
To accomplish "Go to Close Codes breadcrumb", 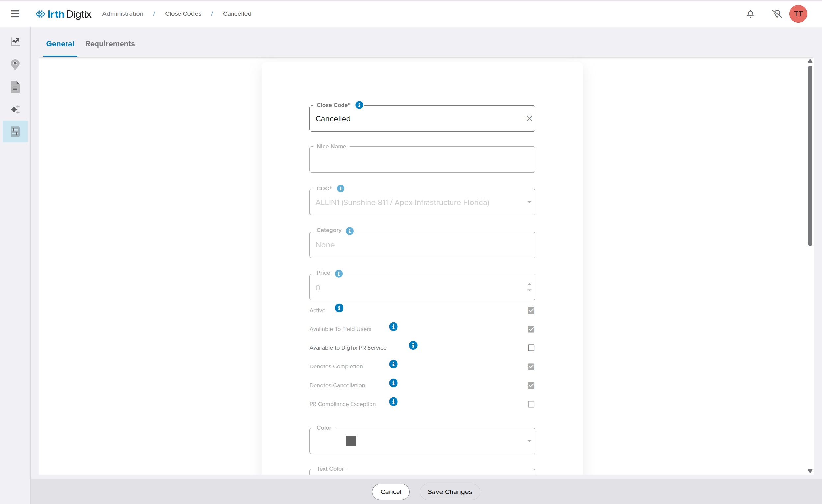I will [x=183, y=14].
